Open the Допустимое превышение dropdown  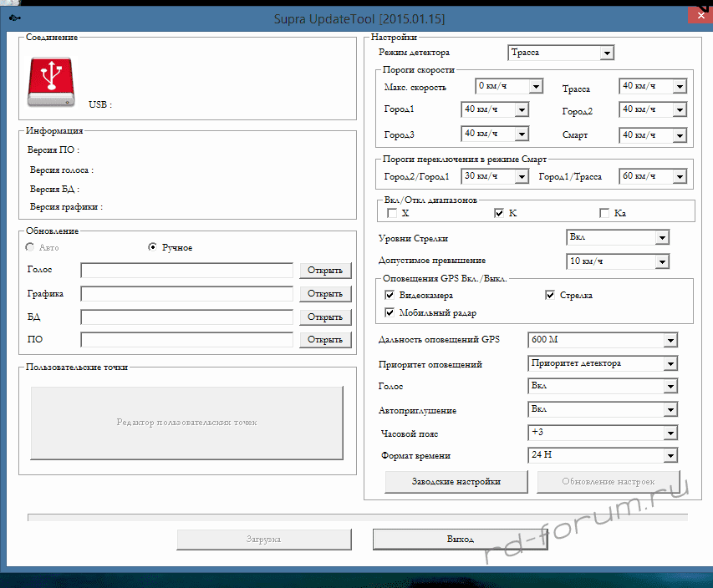tap(618, 261)
